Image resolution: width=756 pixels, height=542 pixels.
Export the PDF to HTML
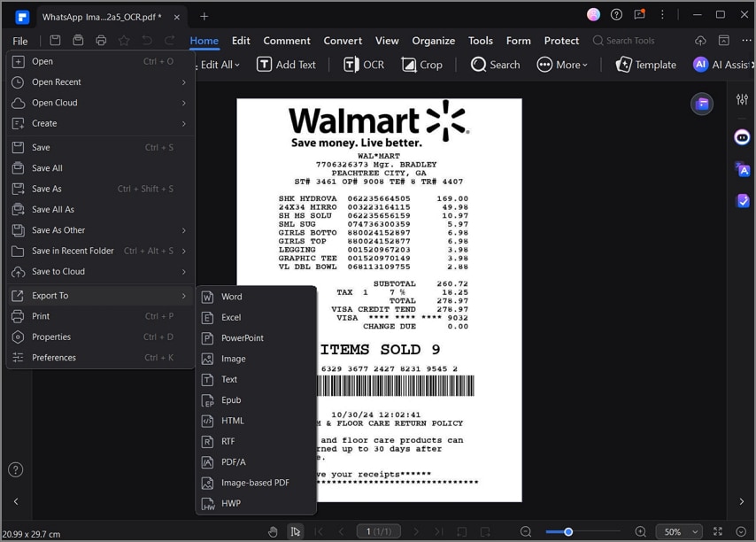(256, 421)
